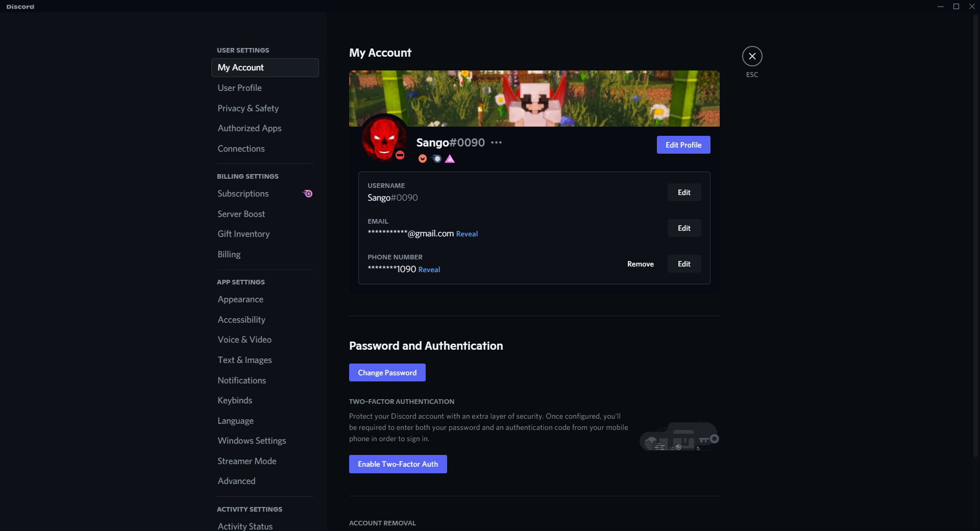980x531 pixels.
Task: Click the Edit Profile button
Action: click(x=683, y=145)
